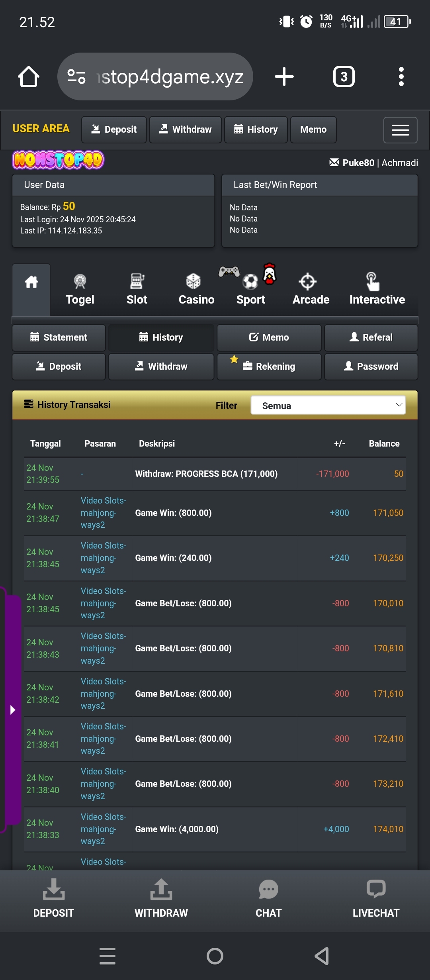Open the hamburger navigation menu
The width and height of the screenshot is (430, 980).
(x=400, y=130)
